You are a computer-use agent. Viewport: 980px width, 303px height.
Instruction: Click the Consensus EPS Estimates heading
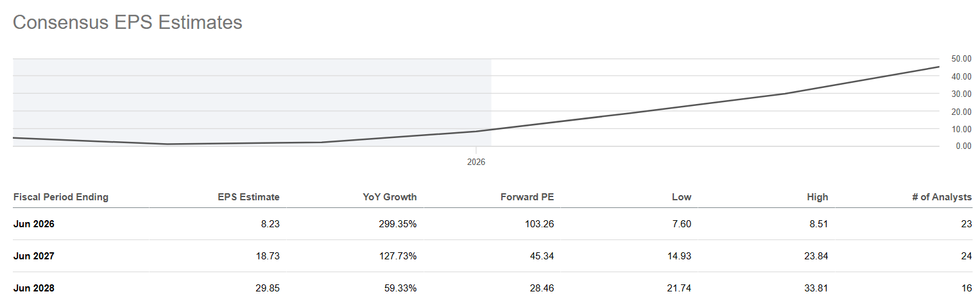pos(128,22)
